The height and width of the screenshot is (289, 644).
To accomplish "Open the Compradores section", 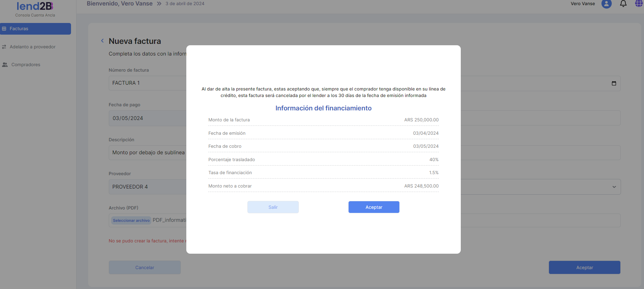I will point(26,65).
